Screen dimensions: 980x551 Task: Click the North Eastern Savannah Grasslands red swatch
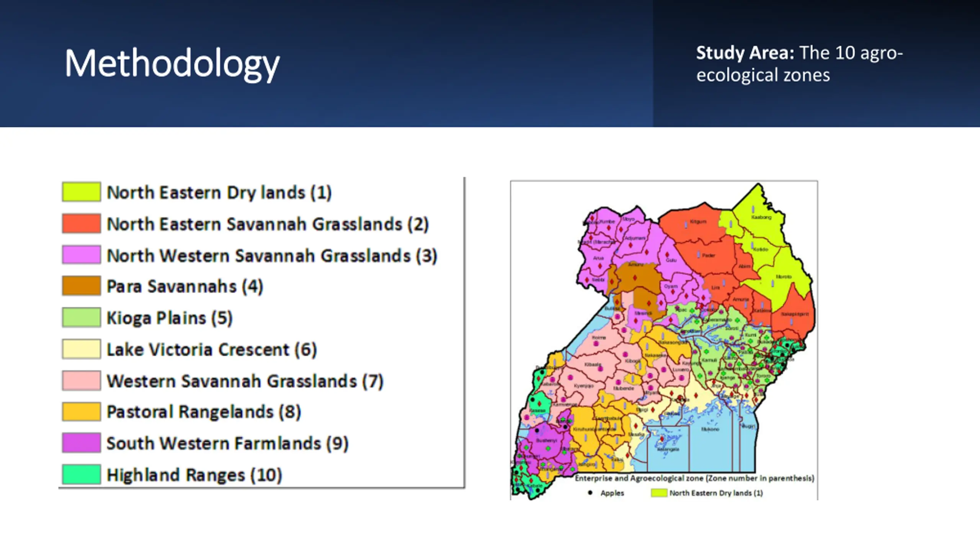[x=82, y=223]
